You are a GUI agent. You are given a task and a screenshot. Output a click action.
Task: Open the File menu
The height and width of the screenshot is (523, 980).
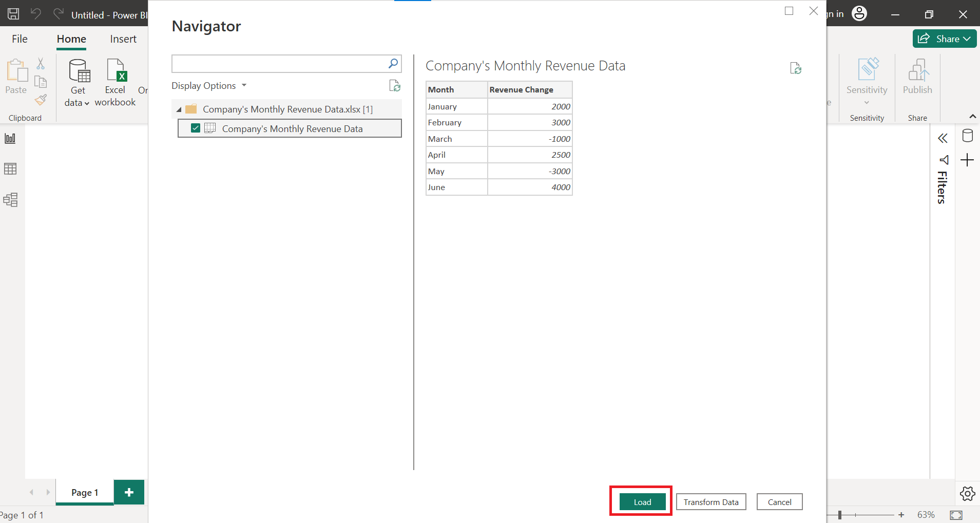coord(20,39)
